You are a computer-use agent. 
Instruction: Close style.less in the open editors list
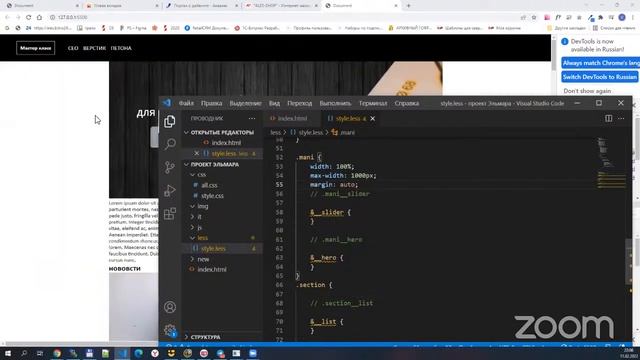click(197, 153)
